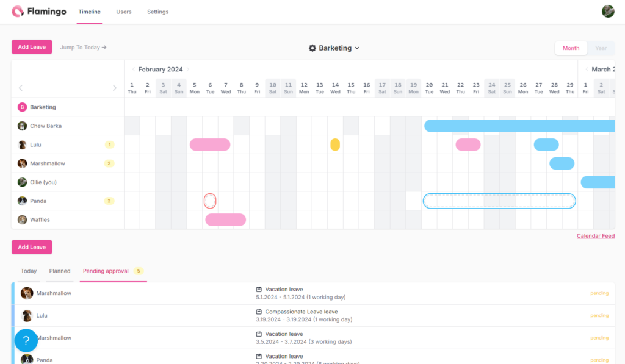The width and height of the screenshot is (625, 364).
Task: Go to previous month using left chevron
Action: 134,70
